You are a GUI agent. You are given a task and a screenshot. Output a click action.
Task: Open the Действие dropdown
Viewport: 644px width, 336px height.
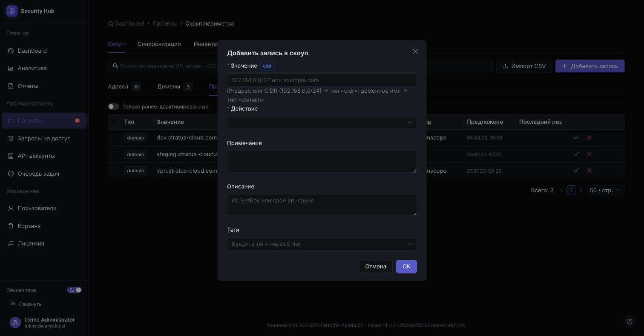click(x=322, y=122)
